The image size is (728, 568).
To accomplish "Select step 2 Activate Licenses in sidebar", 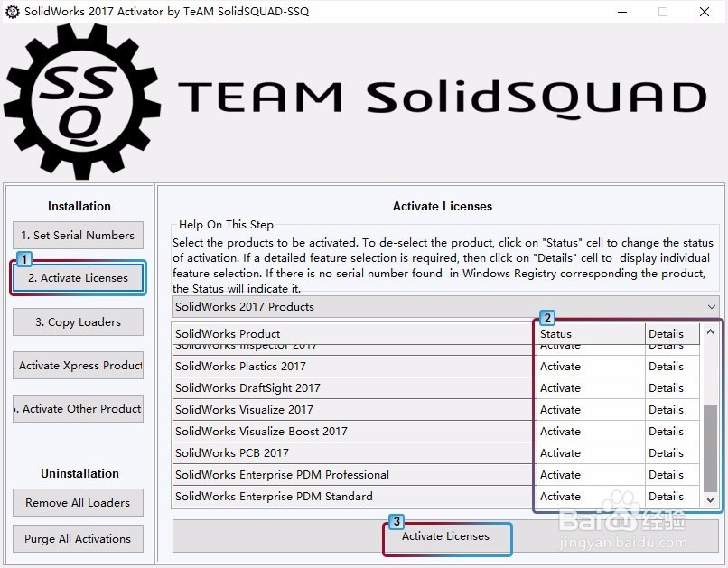I will [78, 278].
